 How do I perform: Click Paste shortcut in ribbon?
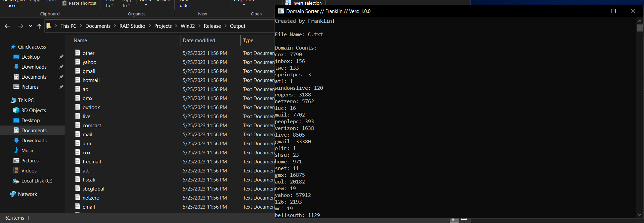tap(80, 3)
